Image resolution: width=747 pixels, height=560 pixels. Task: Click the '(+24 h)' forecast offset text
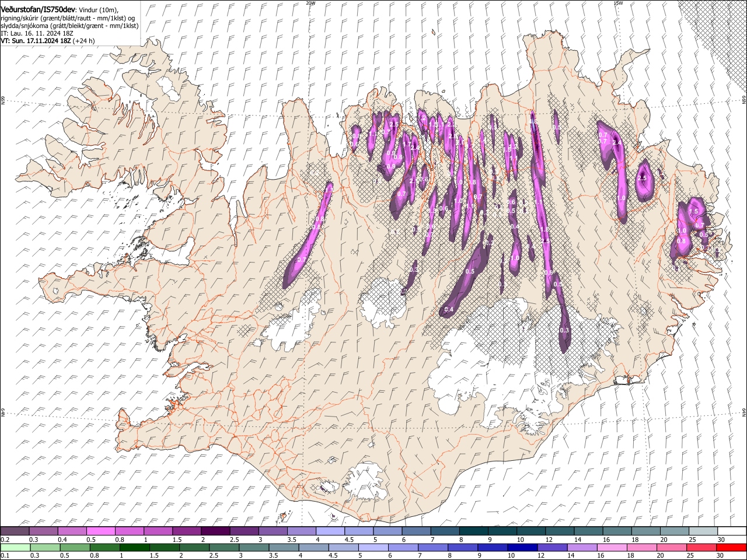(x=85, y=41)
